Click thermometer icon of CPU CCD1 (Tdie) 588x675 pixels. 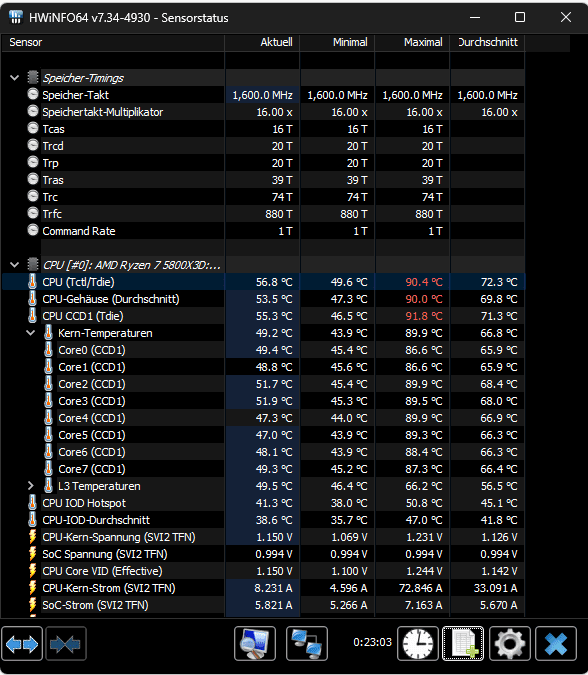32,316
